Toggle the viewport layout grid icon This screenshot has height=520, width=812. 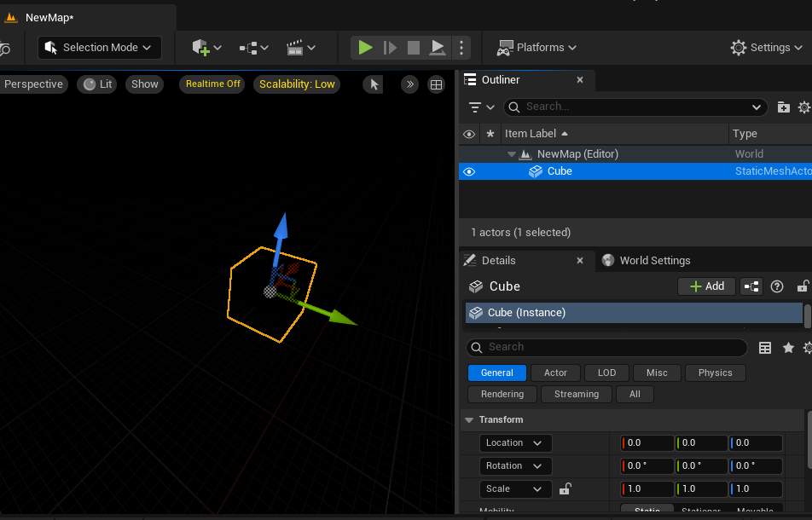pyautogui.click(x=436, y=84)
